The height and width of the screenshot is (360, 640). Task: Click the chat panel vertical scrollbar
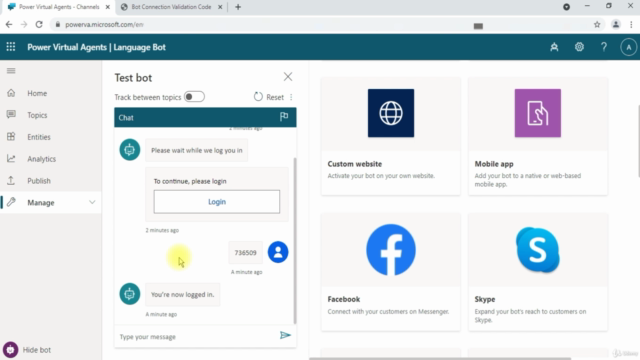click(x=295, y=241)
